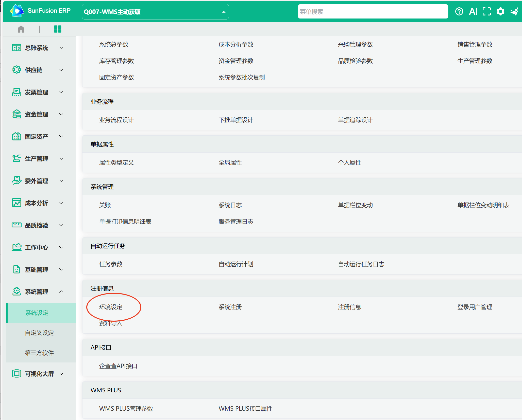Open 系统日志 link

point(230,205)
